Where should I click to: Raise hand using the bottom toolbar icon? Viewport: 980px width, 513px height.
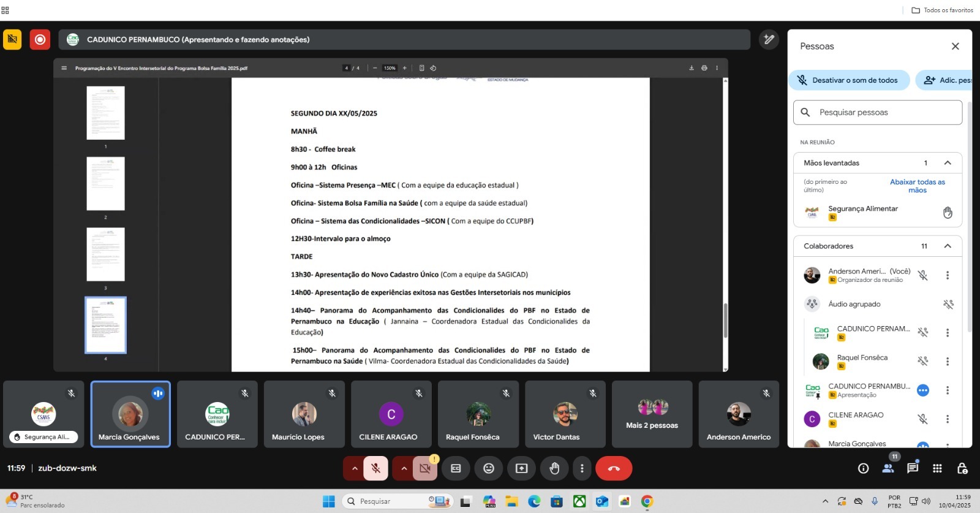coord(554,468)
